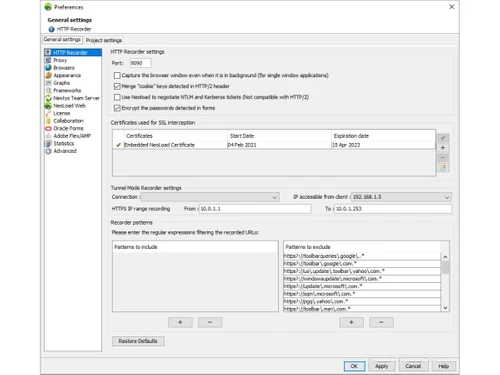Screen dimensions: 500x375
Task: Click the Apply button
Action: click(x=382, y=366)
